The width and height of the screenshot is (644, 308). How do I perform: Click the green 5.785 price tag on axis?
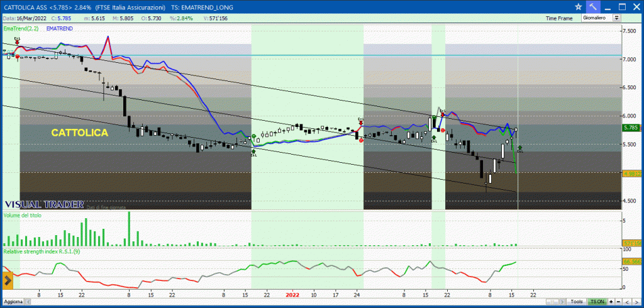click(x=632, y=128)
